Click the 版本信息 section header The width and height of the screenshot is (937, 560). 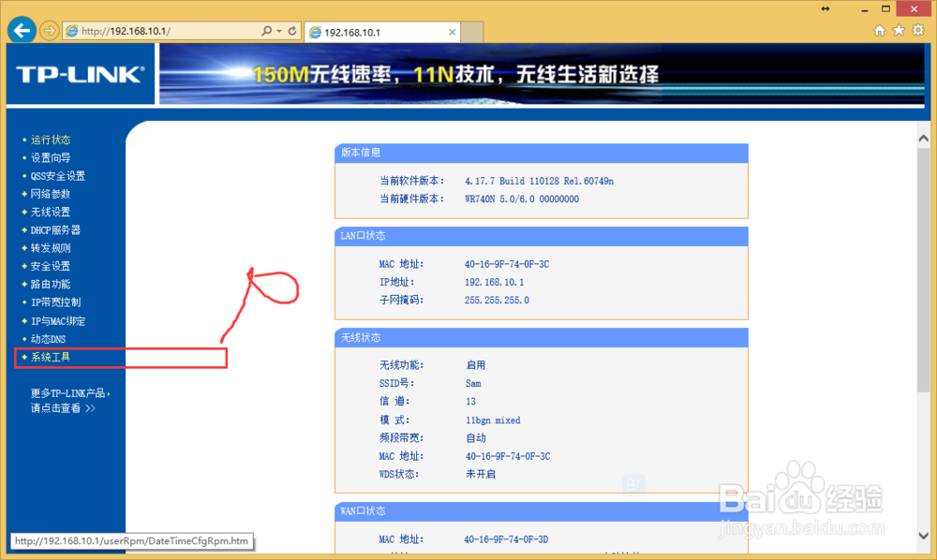point(541,153)
